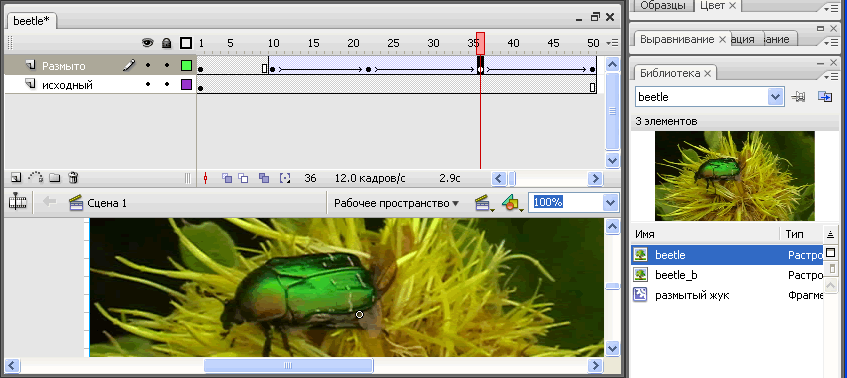Expand the zoom level dropdown arrow
This screenshot has width=847, height=378.
pyautogui.click(x=610, y=202)
